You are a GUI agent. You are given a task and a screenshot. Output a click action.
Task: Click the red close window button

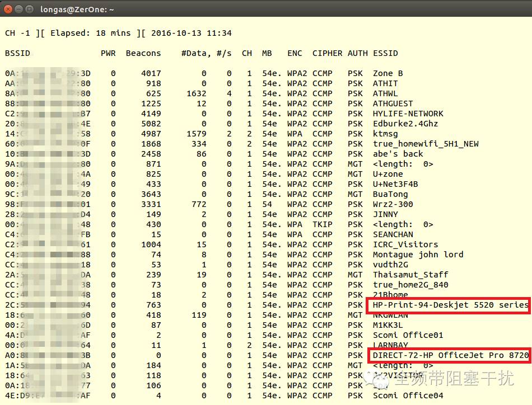[x=8, y=9]
